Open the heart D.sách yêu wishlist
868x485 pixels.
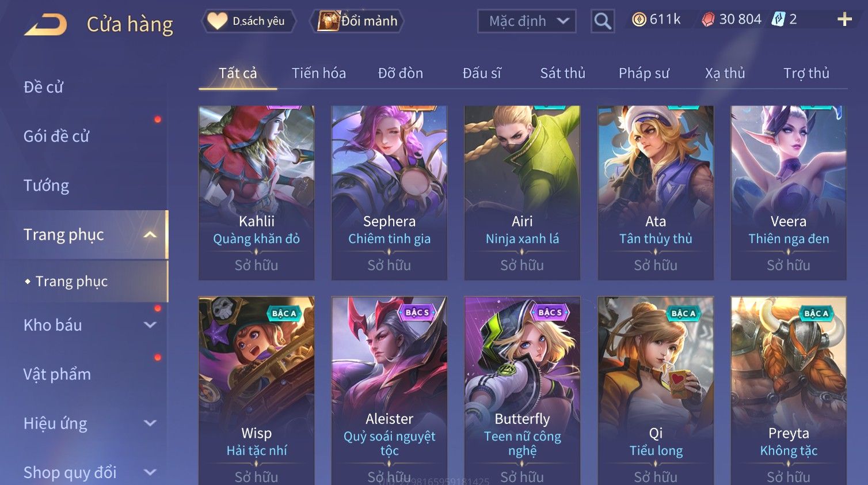coord(248,21)
